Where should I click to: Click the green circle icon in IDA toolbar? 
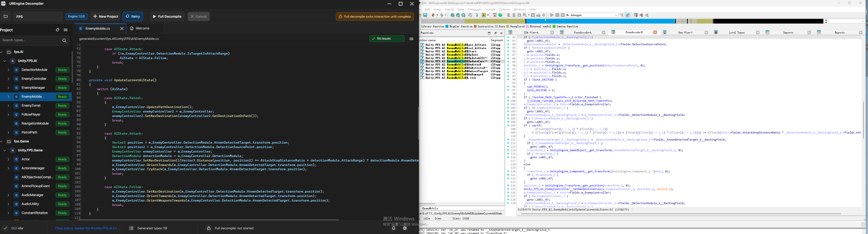(500, 15)
